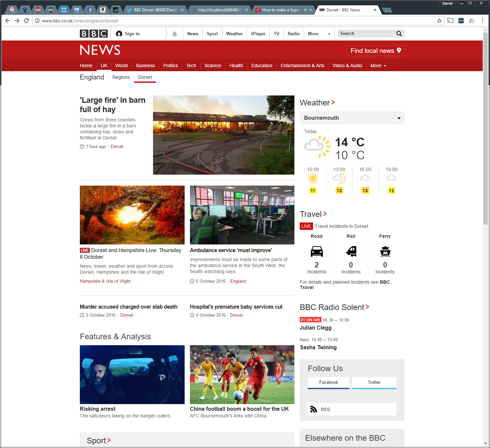Select the Dorset sub-navigation tab

(145, 77)
